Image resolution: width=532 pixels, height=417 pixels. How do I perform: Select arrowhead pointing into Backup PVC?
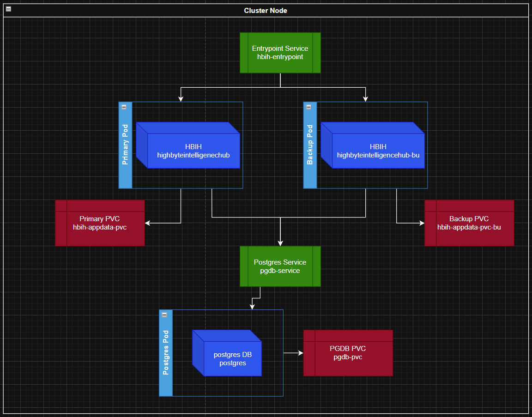click(421, 223)
